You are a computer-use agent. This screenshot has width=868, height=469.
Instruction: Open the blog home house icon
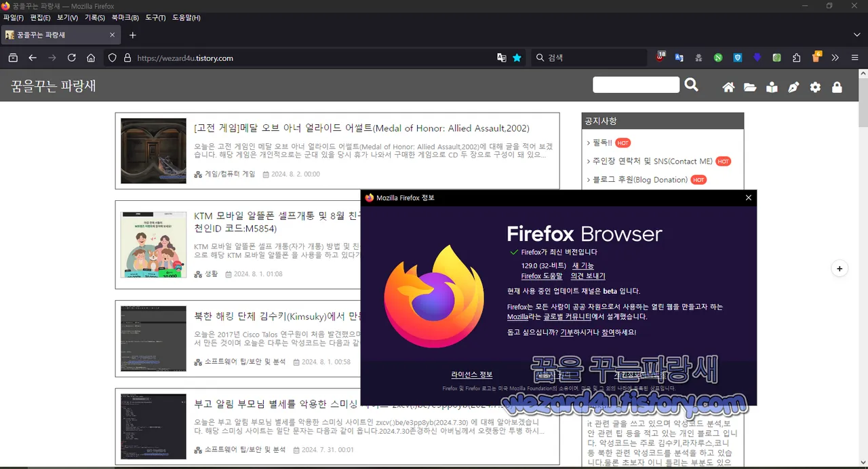[728, 88]
